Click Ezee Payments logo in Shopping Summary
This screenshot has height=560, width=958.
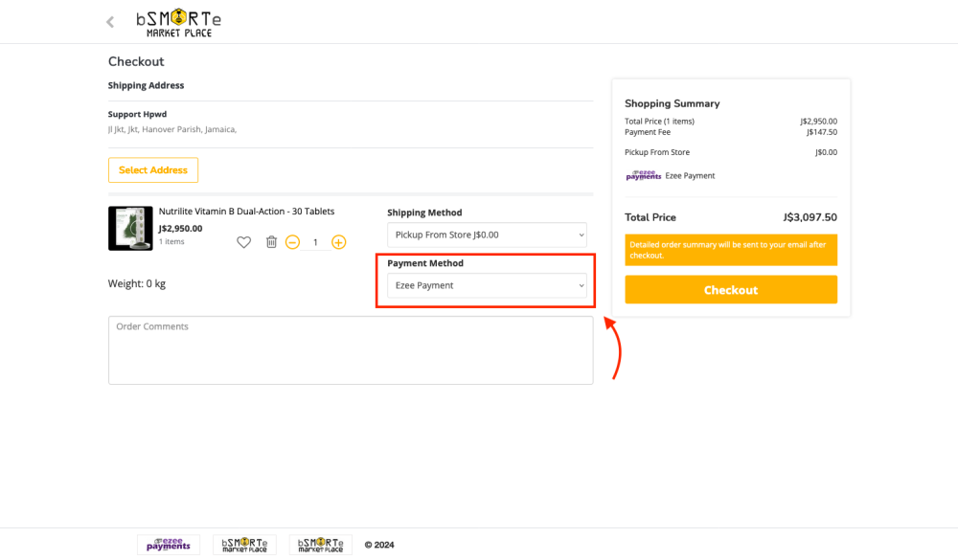coord(644,176)
